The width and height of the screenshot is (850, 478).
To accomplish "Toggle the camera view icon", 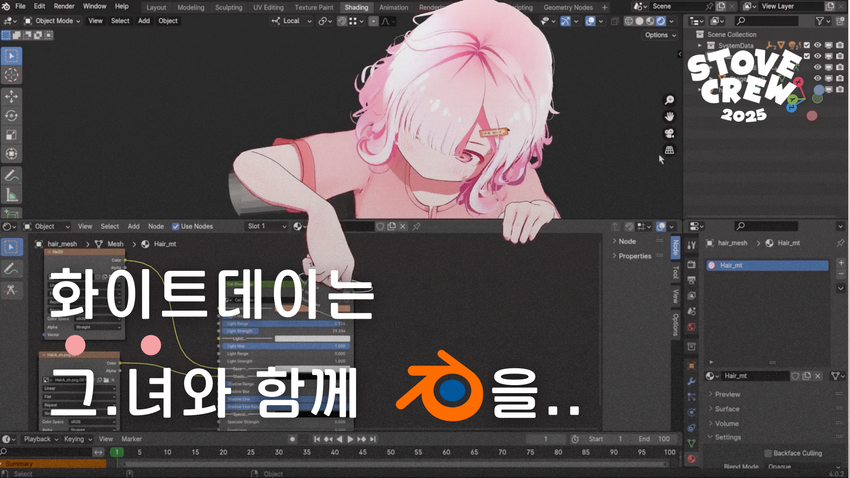I will (669, 133).
